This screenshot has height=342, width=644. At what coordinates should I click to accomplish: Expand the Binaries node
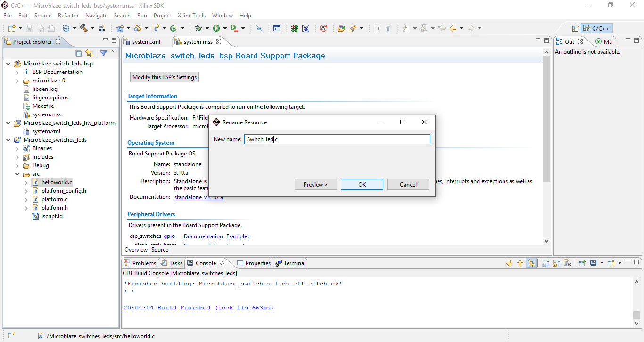point(17,148)
